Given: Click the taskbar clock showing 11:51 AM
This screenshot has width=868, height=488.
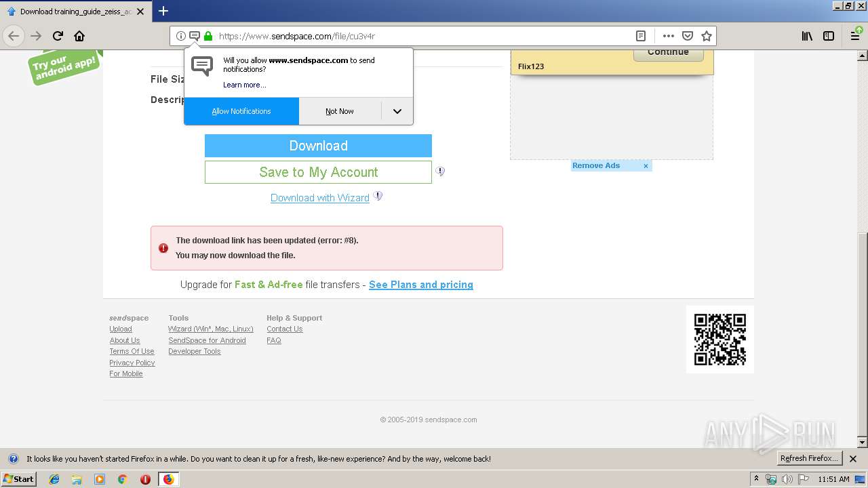Looking at the screenshot, I should 833,479.
